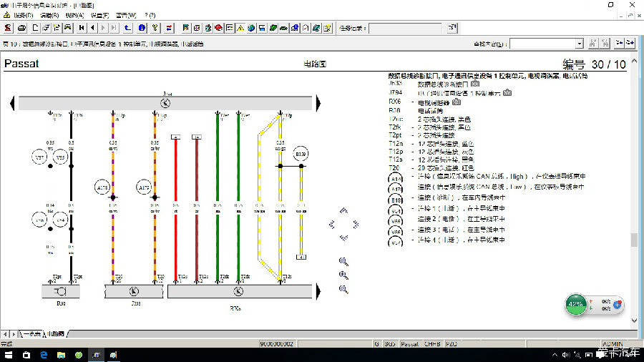Jump to last page using the ▶| toolbar button

[114, 28]
